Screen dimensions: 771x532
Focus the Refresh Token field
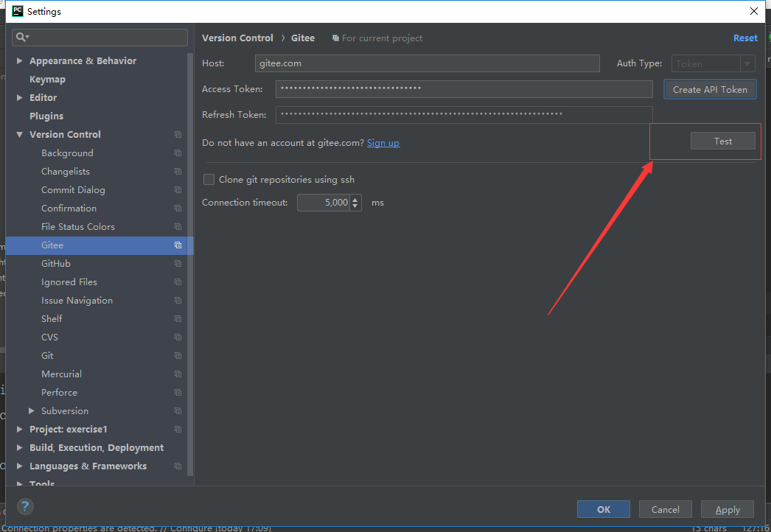(x=464, y=114)
